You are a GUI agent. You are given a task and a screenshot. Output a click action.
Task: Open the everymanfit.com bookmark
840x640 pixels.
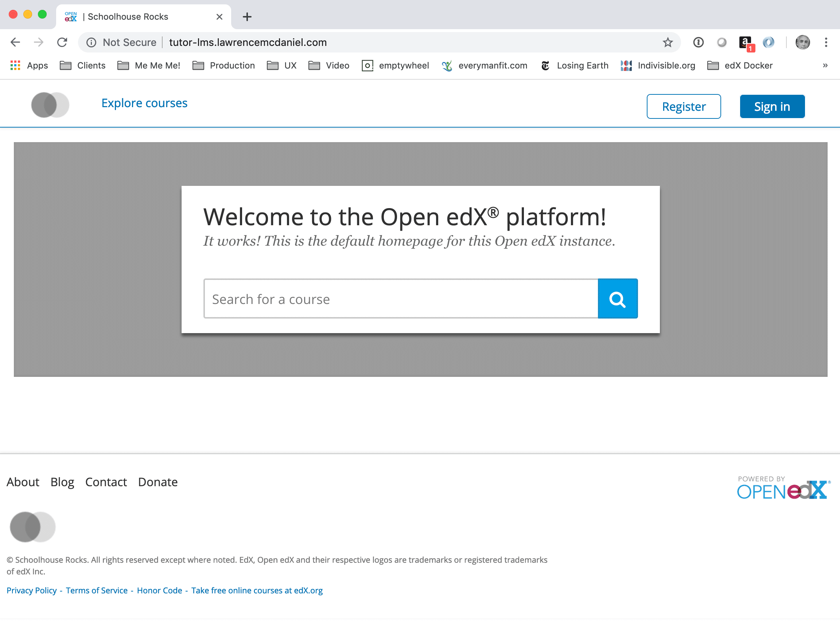(x=485, y=66)
